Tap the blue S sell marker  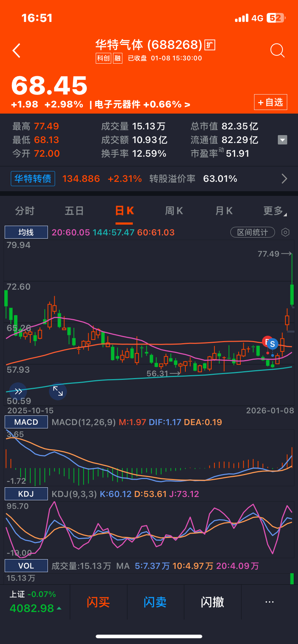coord(272,344)
